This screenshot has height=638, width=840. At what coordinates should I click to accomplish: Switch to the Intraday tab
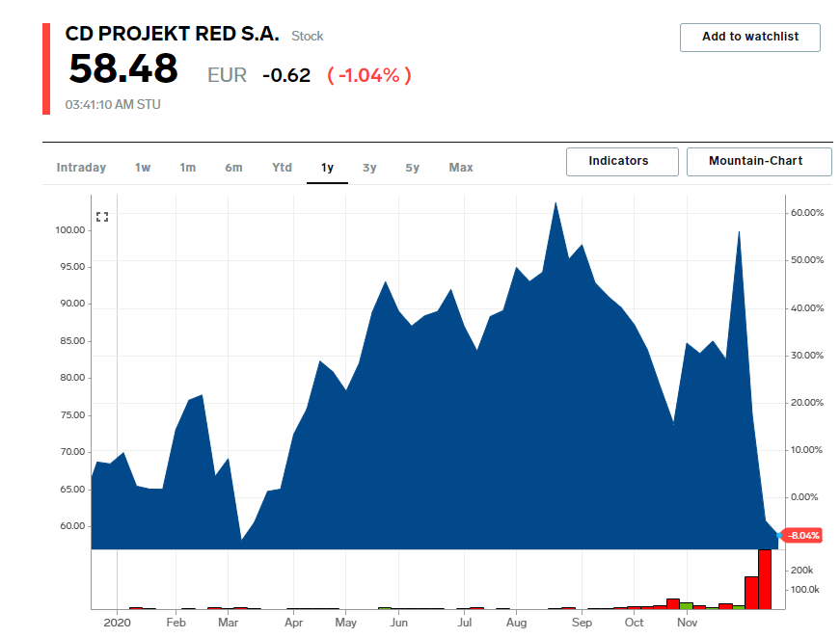click(81, 168)
